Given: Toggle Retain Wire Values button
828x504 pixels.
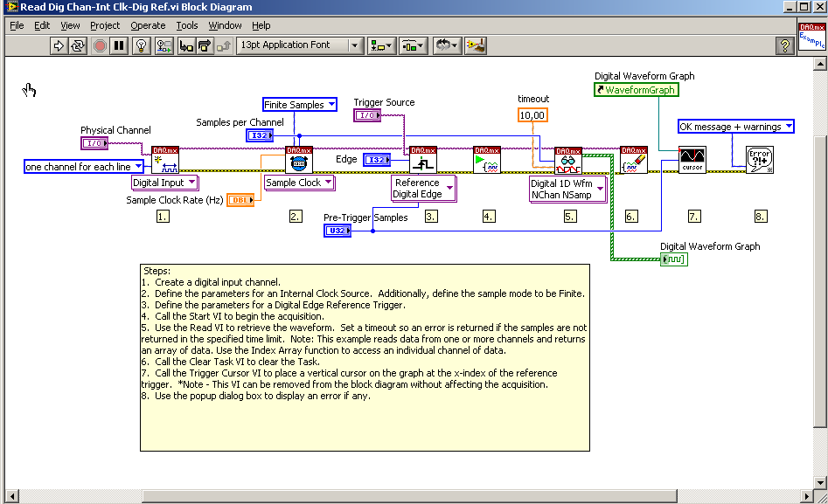Looking at the screenshot, I should point(164,45).
